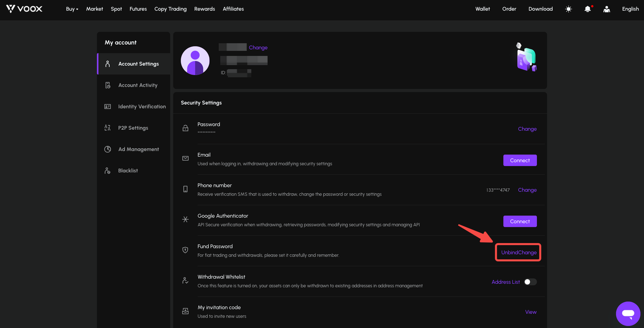Click the invitation code inbox icon
Image resolution: width=644 pixels, height=328 pixels.
tap(185, 311)
